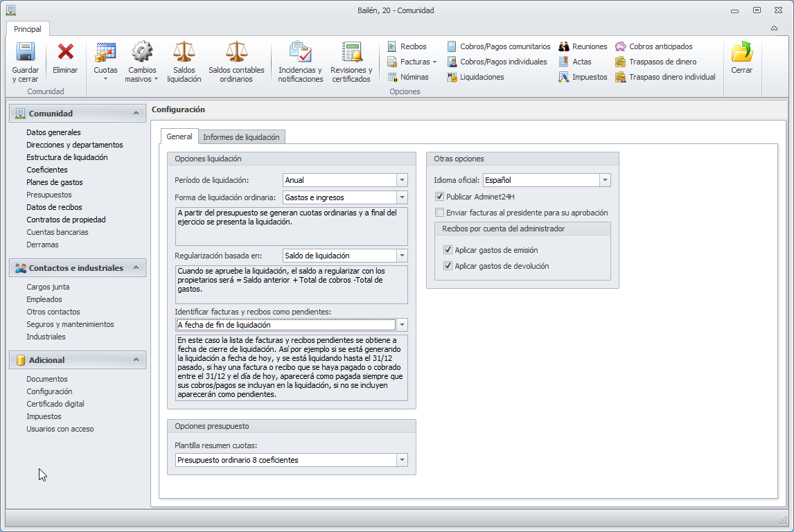
Task: Open Reuniones from the ribbon
Action: (x=583, y=46)
